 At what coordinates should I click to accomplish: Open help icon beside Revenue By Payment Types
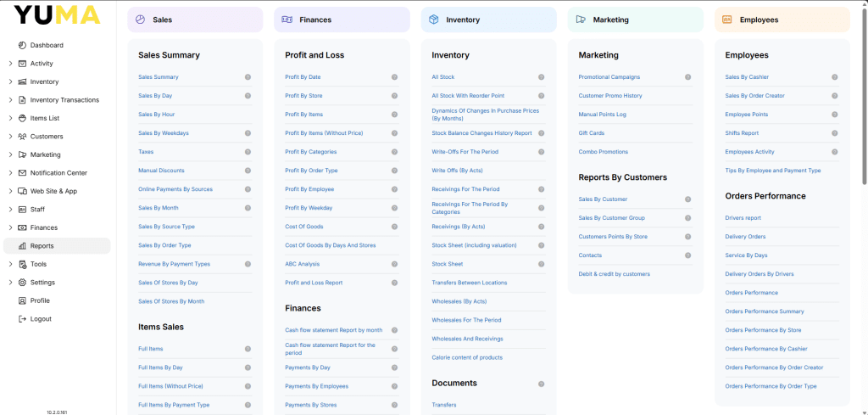pyautogui.click(x=248, y=264)
